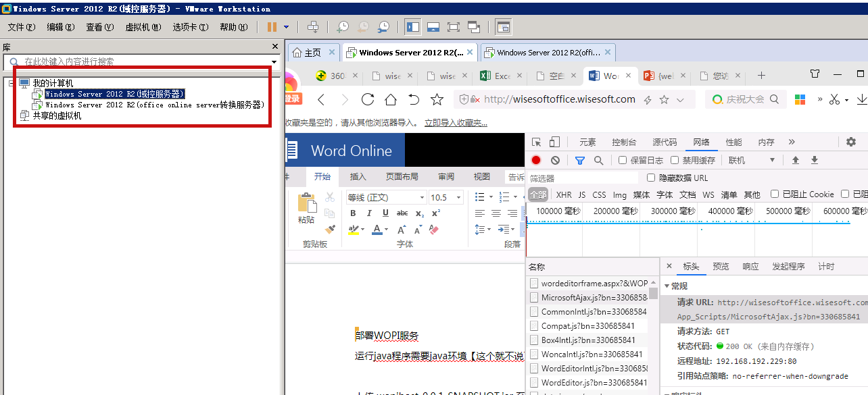868x395 pixels.
Task: Click bookmark star left of address bar
Action: tap(437, 100)
